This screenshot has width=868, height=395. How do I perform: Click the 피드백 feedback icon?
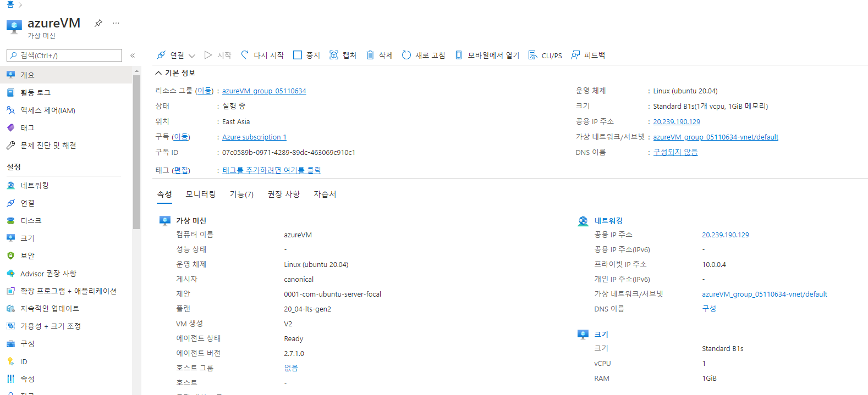pyautogui.click(x=575, y=55)
